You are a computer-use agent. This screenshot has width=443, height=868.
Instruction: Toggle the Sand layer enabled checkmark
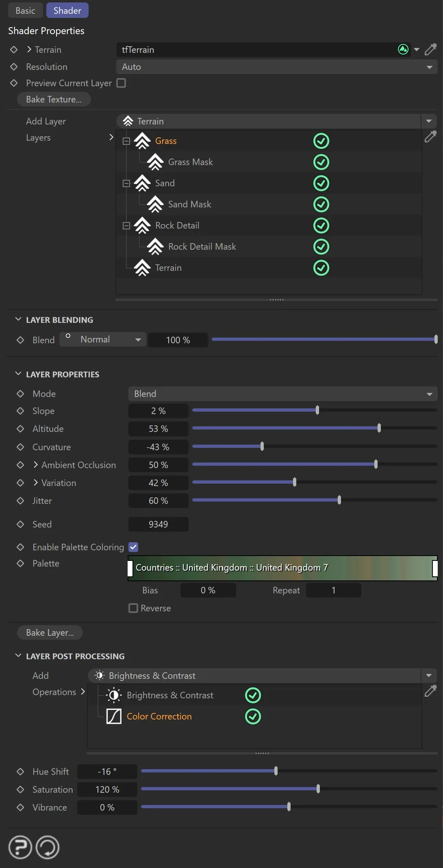pos(321,183)
